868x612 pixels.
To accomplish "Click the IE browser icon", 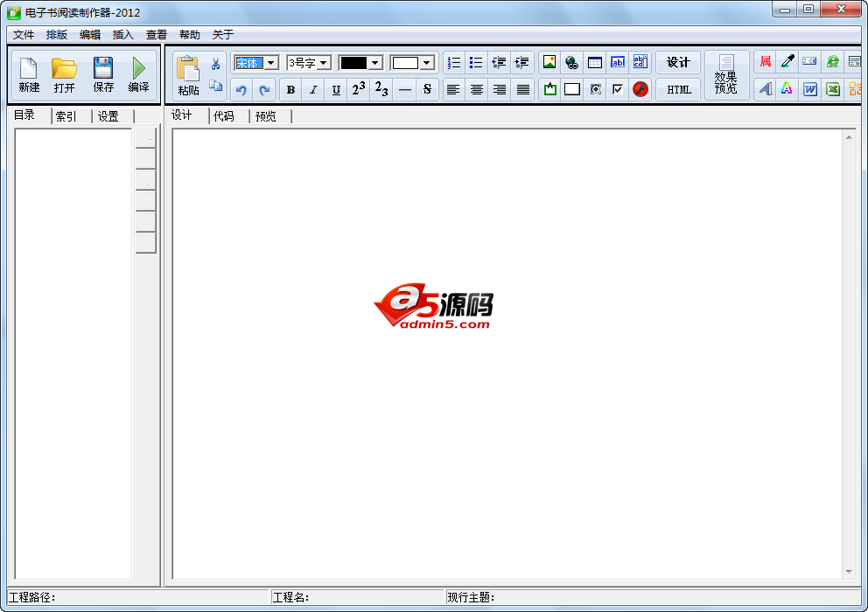I will pyautogui.click(x=833, y=61).
